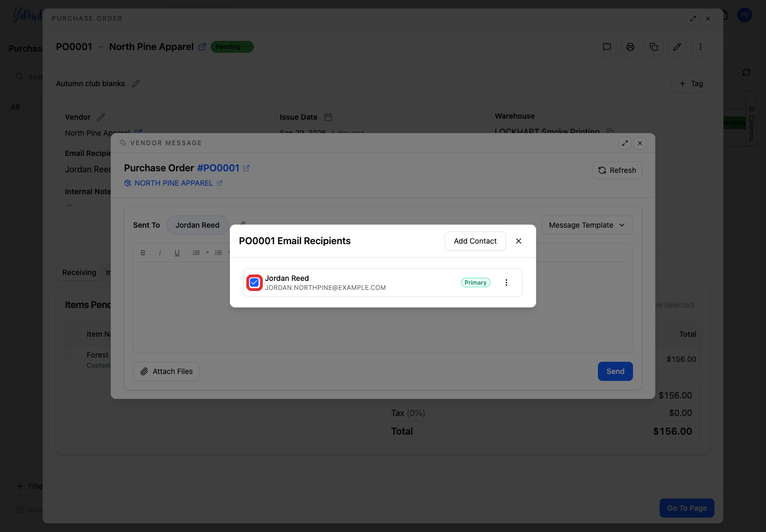Click the Add Contact button

(x=475, y=241)
